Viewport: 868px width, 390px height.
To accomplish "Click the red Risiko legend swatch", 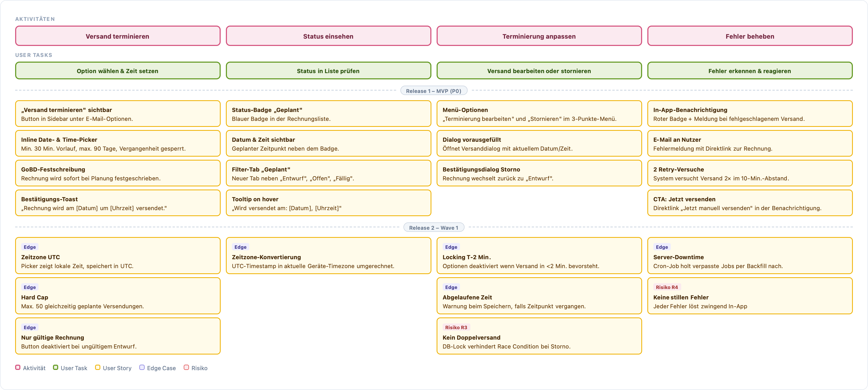I will [x=186, y=368].
